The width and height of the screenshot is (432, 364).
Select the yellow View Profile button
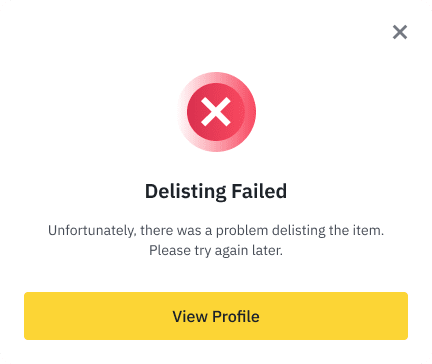click(216, 316)
